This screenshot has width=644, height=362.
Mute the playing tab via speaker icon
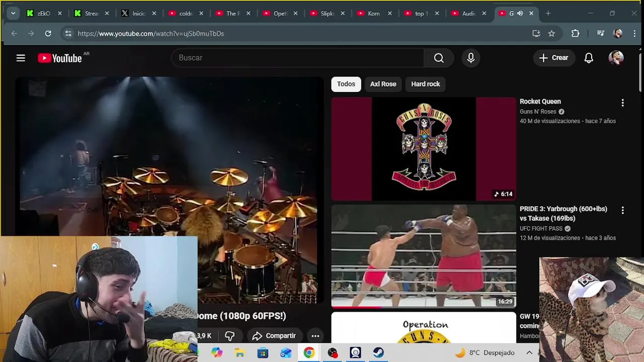point(520,14)
